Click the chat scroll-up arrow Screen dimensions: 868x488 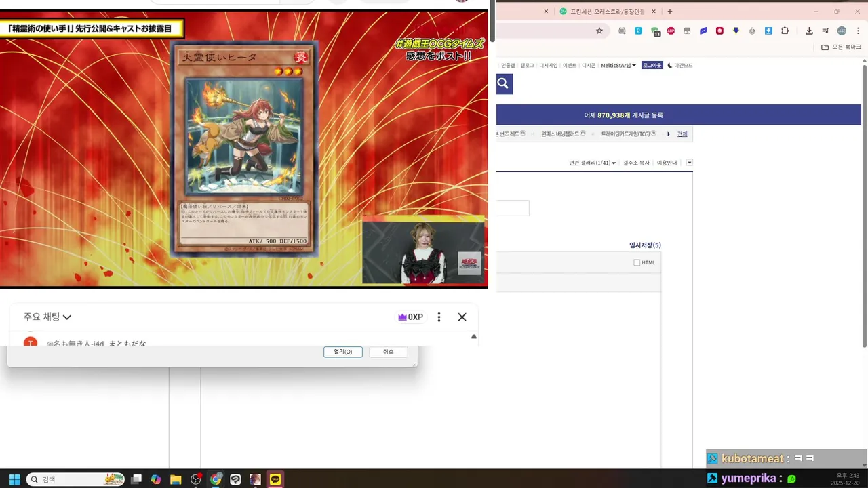pyautogui.click(x=474, y=336)
